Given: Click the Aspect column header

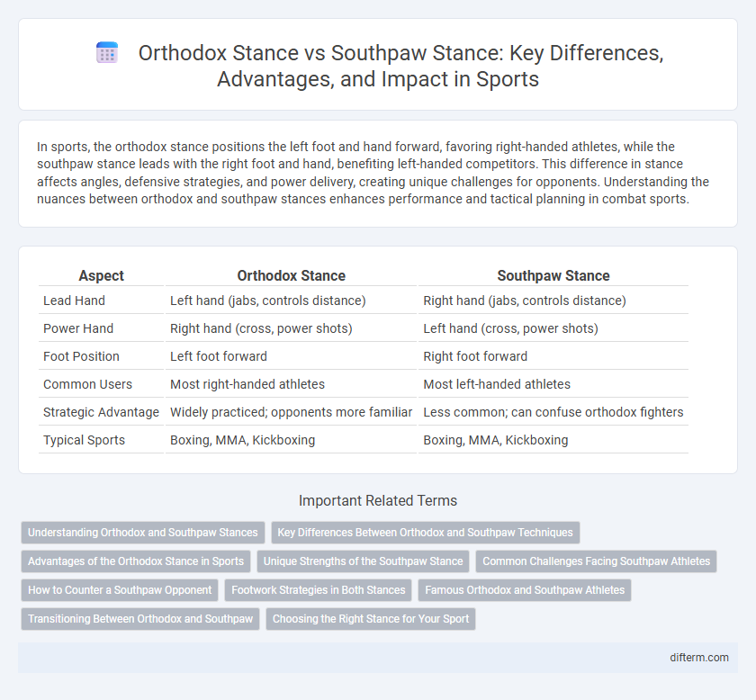Looking at the screenshot, I should [101, 275].
